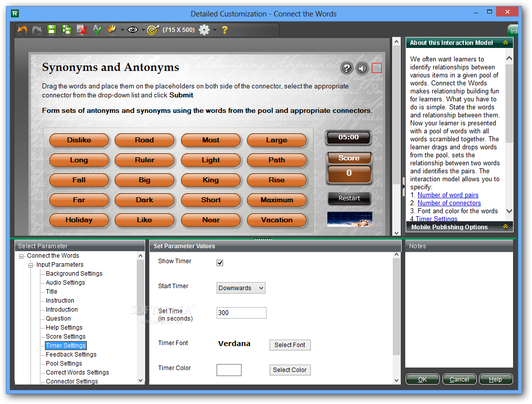Select Correct Words Settings in parameter tree
This screenshot has height=404, width=532.
77,373
